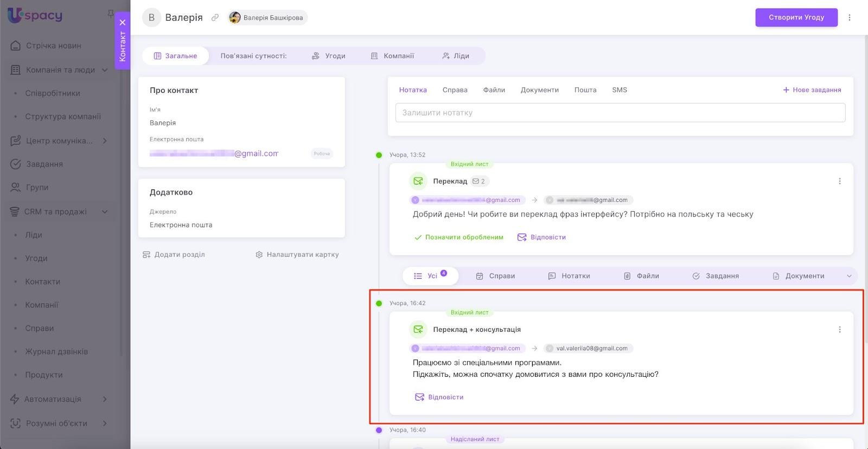Reply to the Переклад + консультація email
Viewport: 868px width, 449px height.
click(439, 397)
